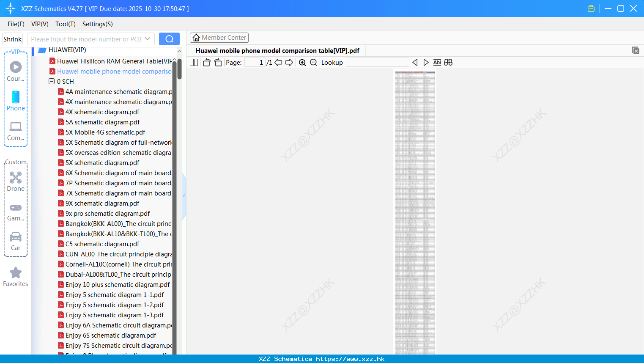Image resolution: width=644 pixels, height=363 pixels.
Task: Go to previous page arrow
Action: pos(278,63)
